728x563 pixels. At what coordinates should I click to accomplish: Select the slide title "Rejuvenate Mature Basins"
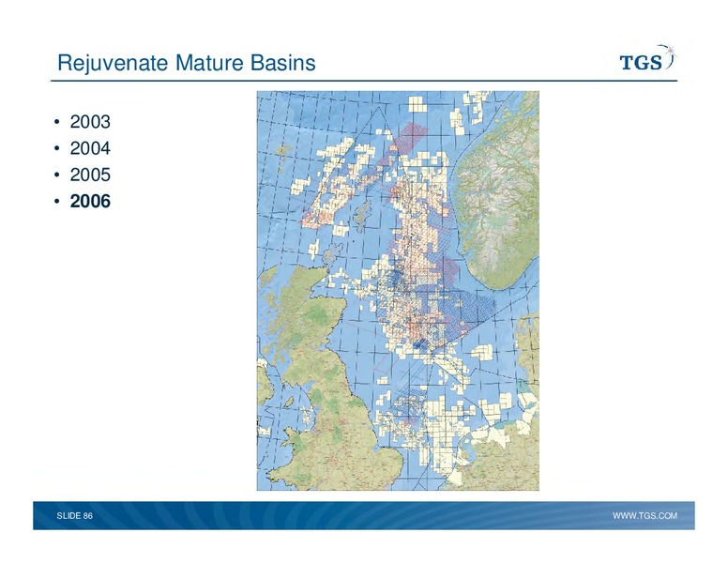point(186,63)
